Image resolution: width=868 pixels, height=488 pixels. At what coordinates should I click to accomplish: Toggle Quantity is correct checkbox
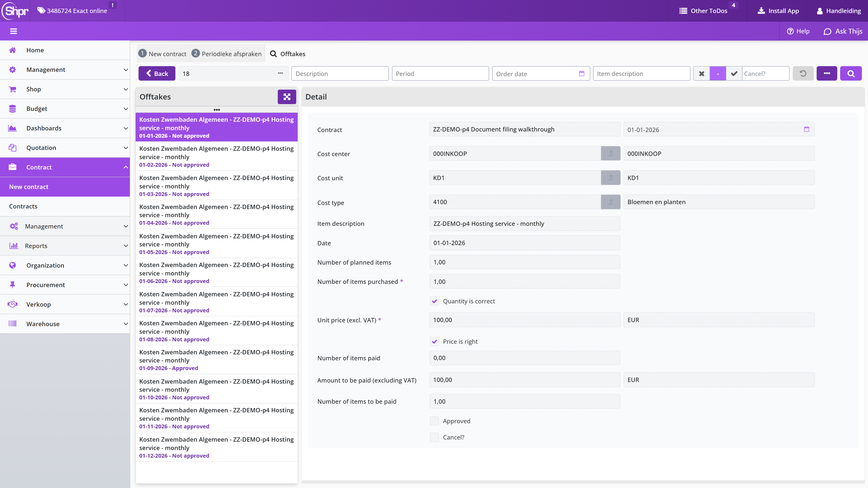click(x=435, y=301)
